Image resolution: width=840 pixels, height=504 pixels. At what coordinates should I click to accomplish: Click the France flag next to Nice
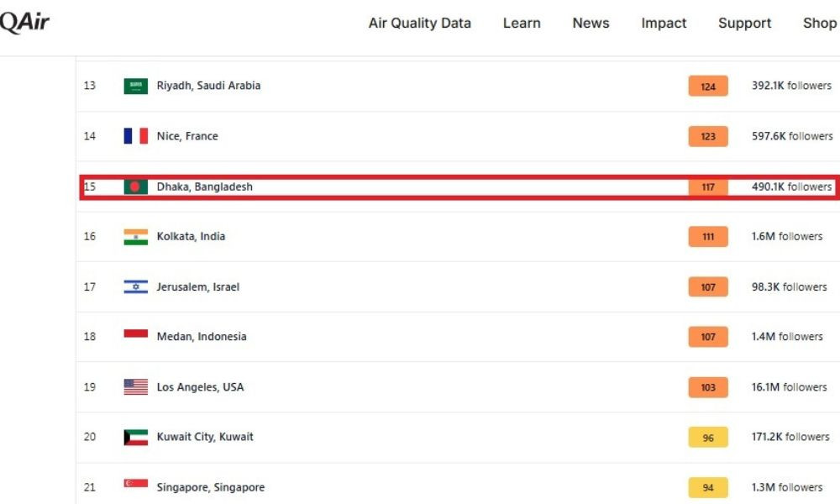135,136
